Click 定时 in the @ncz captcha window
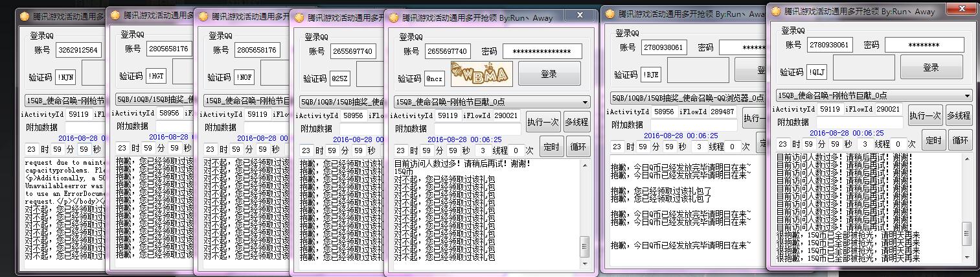 pos(551,147)
